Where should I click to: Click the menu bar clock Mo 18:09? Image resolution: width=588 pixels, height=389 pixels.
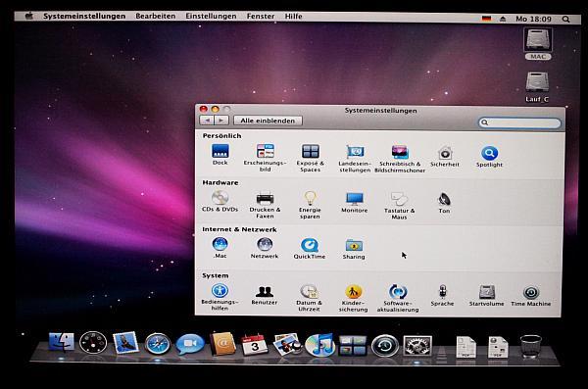tap(534, 19)
